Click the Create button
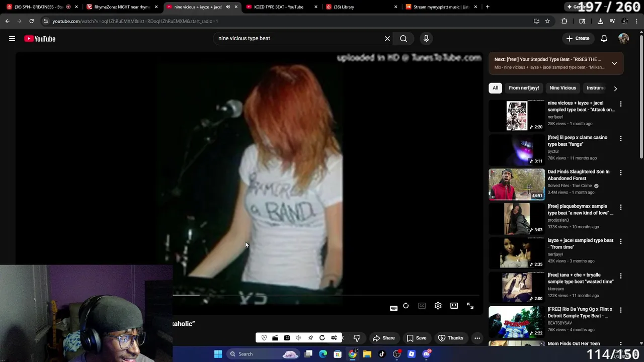 pyautogui.click(x=578, y=39)
